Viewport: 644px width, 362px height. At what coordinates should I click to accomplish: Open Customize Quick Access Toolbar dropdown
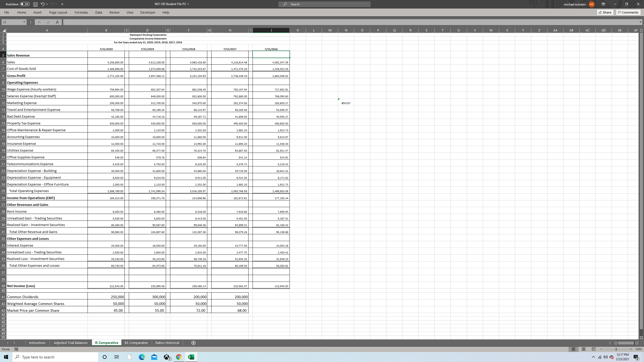click(62, 4)
